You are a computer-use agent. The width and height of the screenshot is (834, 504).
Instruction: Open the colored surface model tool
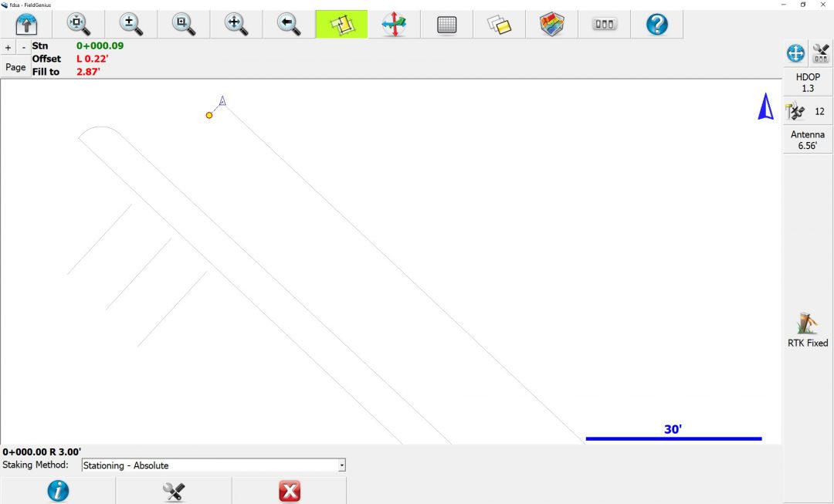tap(551, 24)
